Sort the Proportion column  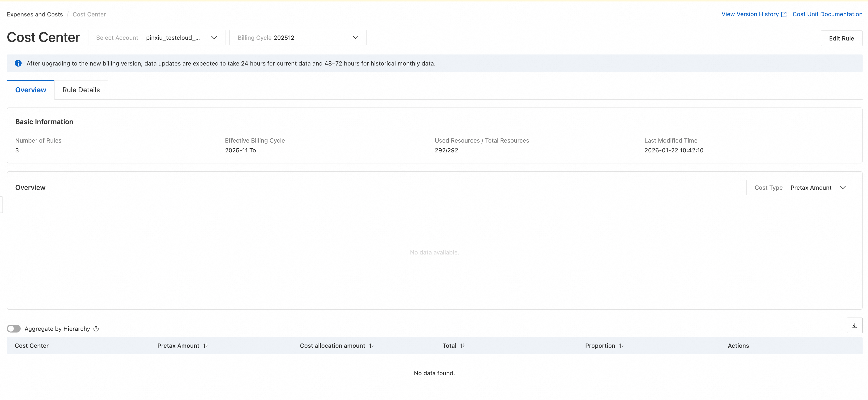click(621, 346)
